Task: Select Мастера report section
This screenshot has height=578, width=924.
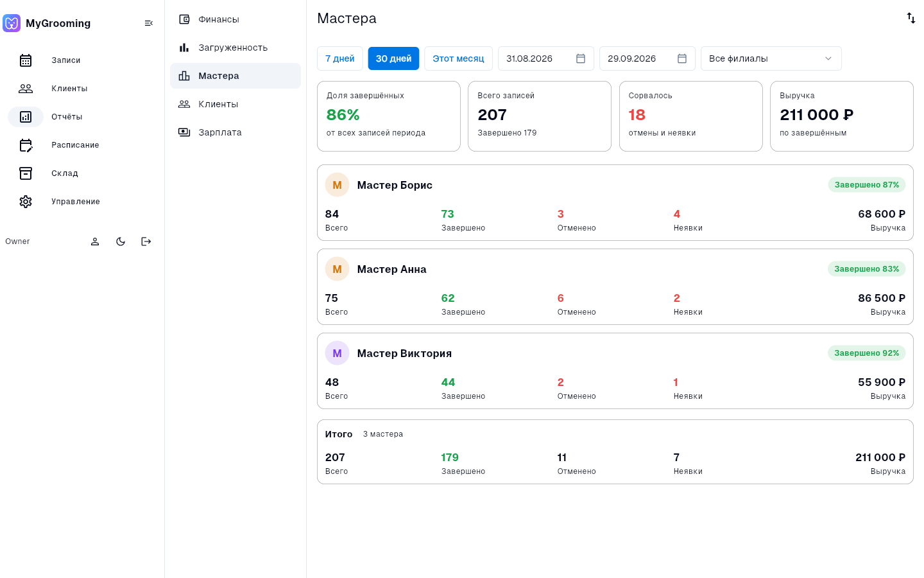Action: point(235,76)
